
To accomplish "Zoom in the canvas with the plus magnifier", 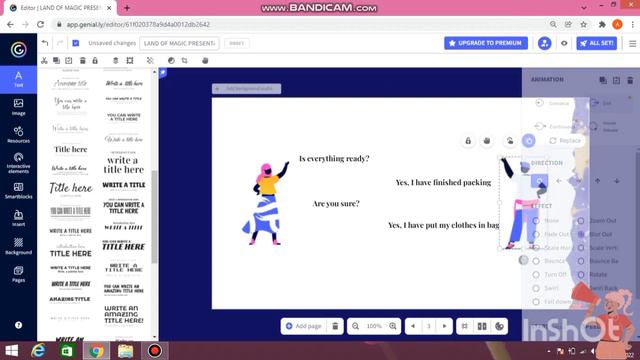I will click(x=393, y=326).
